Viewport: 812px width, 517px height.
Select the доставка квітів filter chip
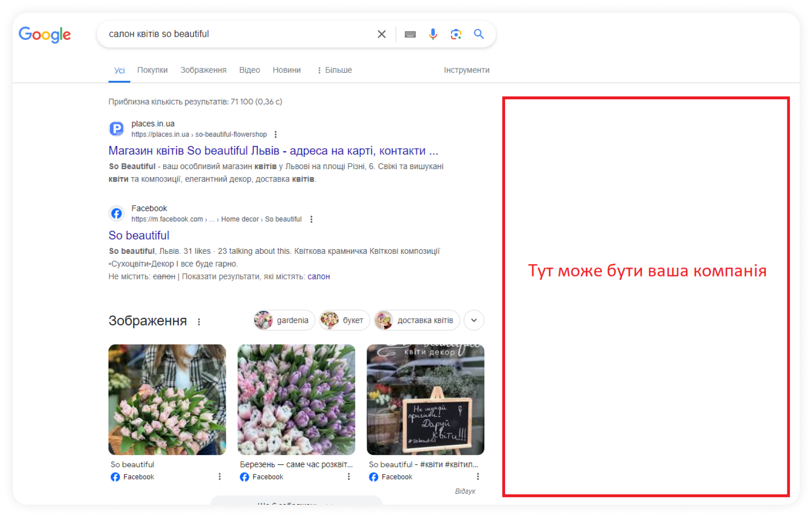[x=417, y=320]
